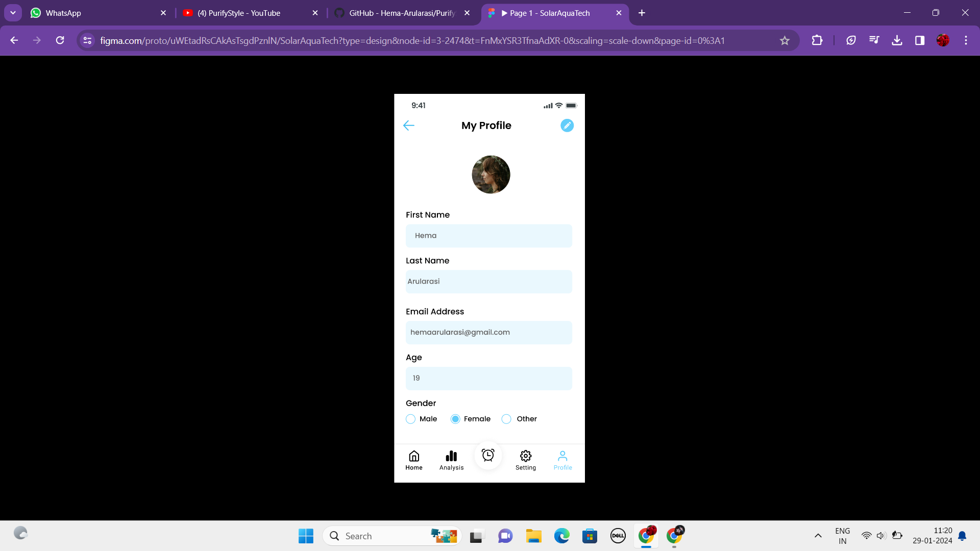The height and width of the screenshot is (551, 980).
Task: Click the pencil edit profile icon
Action: pos(567,126)
